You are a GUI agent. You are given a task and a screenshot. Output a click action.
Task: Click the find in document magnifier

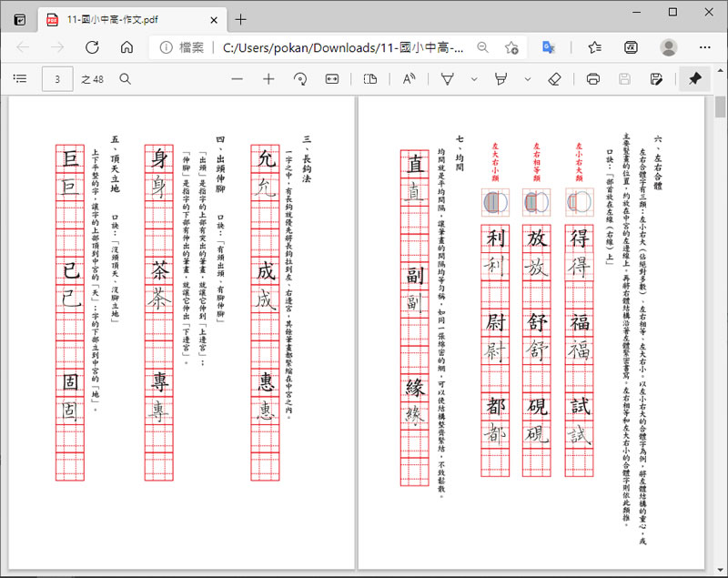(125, 79)
